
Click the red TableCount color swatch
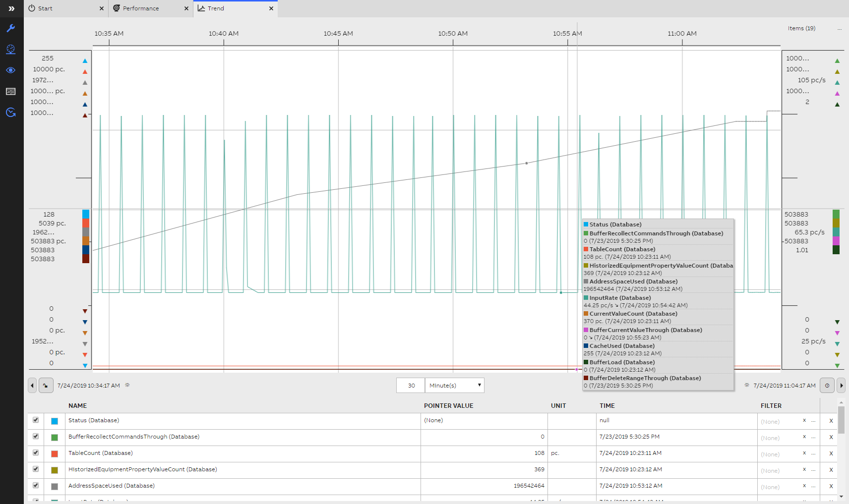(x=55, y=454)
